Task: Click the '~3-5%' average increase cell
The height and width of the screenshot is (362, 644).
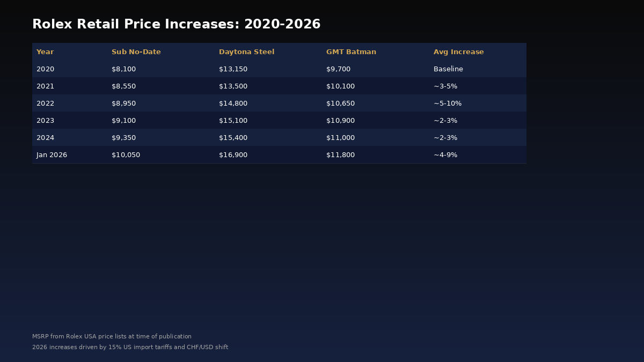Action: 445,86
